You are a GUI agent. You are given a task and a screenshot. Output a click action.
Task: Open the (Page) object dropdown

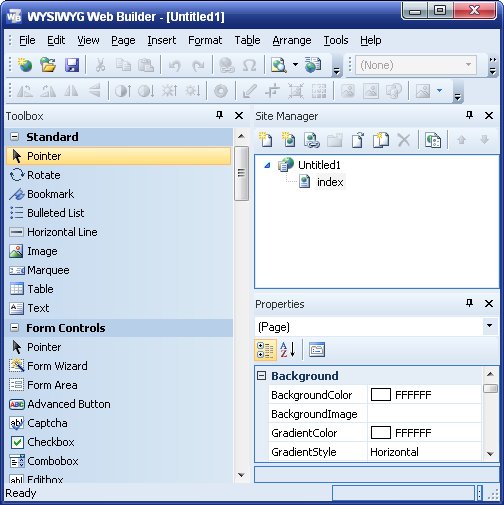pyautogui.click(x=489, y=326)
